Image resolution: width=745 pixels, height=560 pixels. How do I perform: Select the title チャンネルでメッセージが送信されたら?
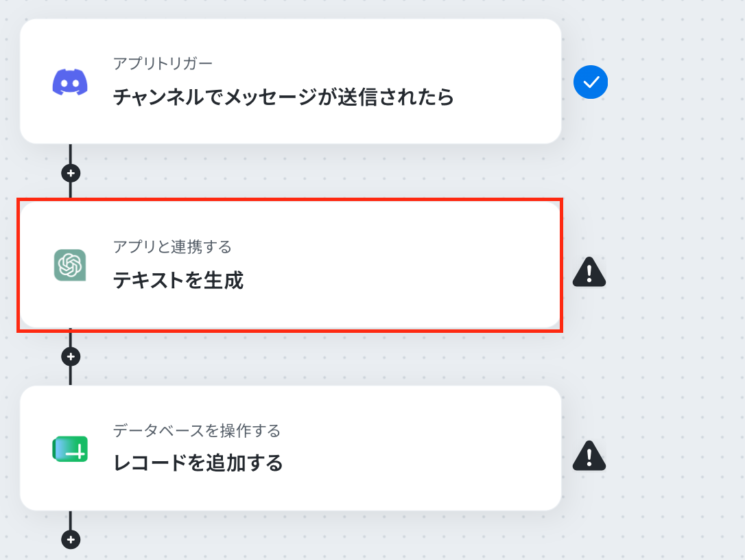click(283, 97)
